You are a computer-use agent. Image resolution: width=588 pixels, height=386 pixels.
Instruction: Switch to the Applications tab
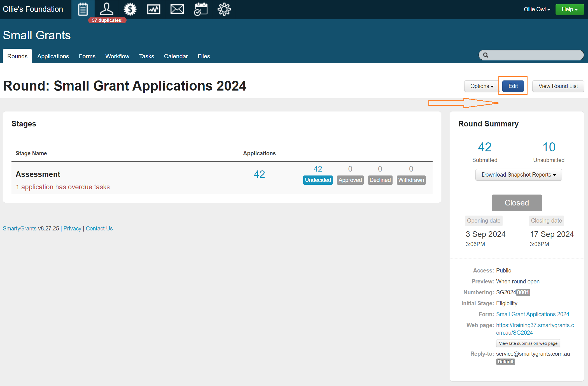[x=53, y=56]
